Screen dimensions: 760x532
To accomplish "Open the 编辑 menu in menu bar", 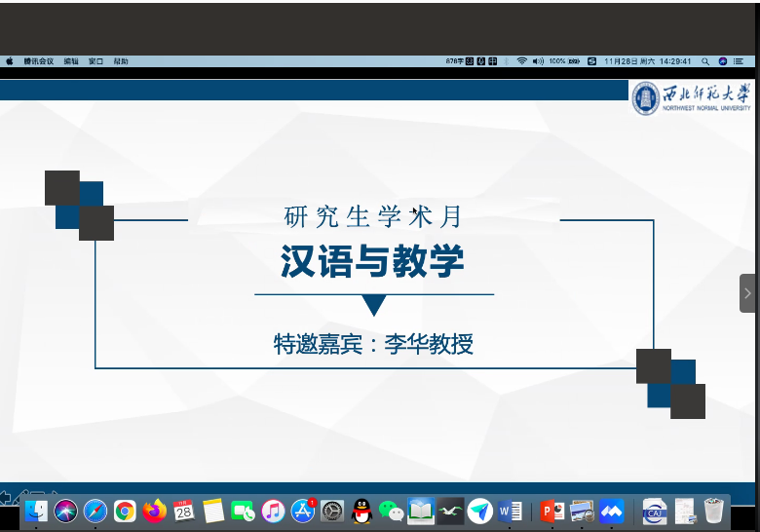I will (71, 61).
